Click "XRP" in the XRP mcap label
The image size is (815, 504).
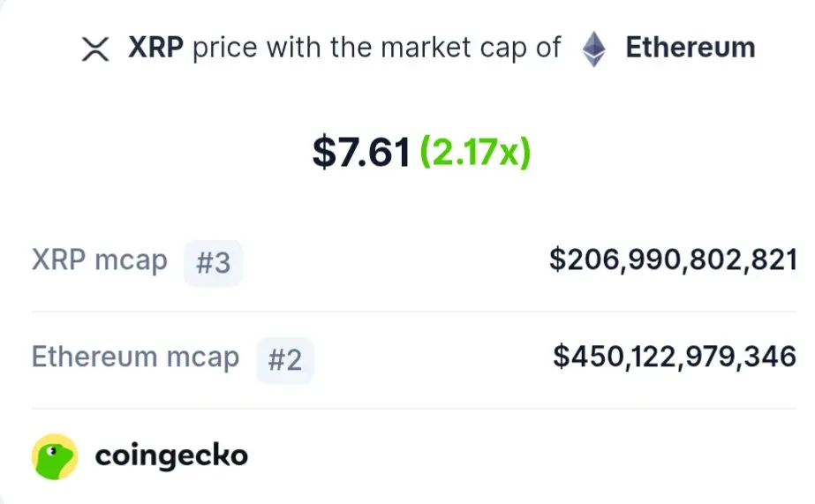pos(59,260)
